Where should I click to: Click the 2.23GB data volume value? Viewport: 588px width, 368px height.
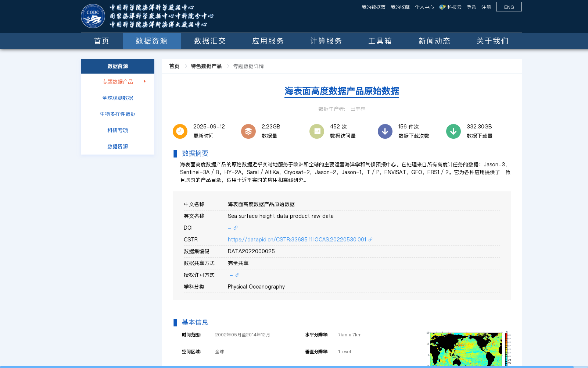tap(271, 127)
